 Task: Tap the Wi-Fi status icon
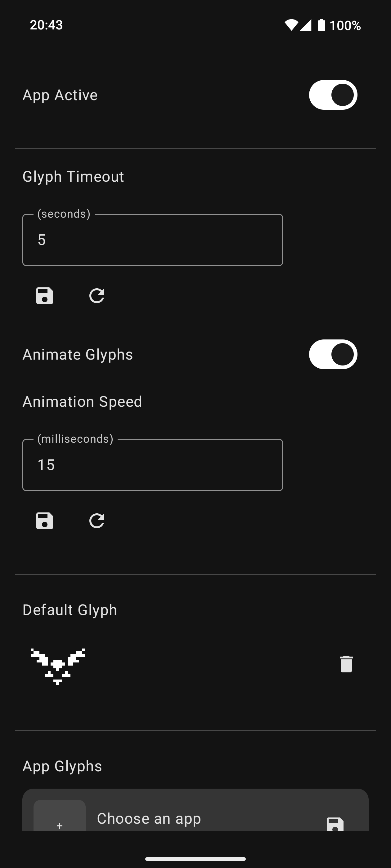click(x=291, y=25)
